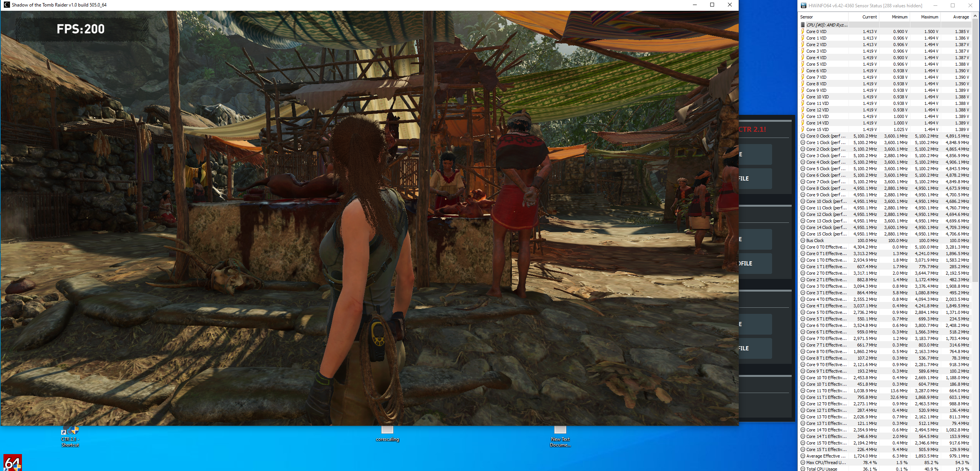Select the Core 11 Clock sensor row
Image resolution: width=980 pixels, height=471 pixels.
[885, 208]
